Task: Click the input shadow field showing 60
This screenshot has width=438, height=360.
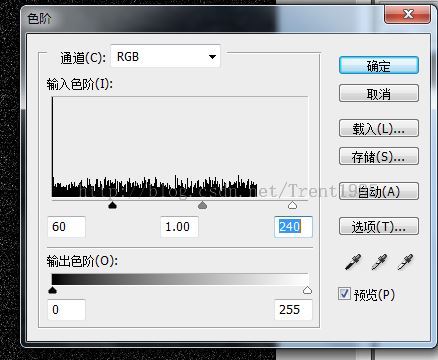Action: point(66,227)
